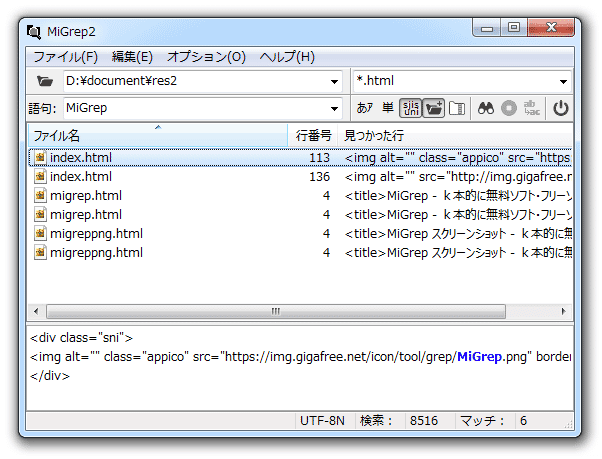Image resolution: width=602 pixels, height=459 pixels.
Task: Select the index.html row with line 113
Action: click(300, 158)
